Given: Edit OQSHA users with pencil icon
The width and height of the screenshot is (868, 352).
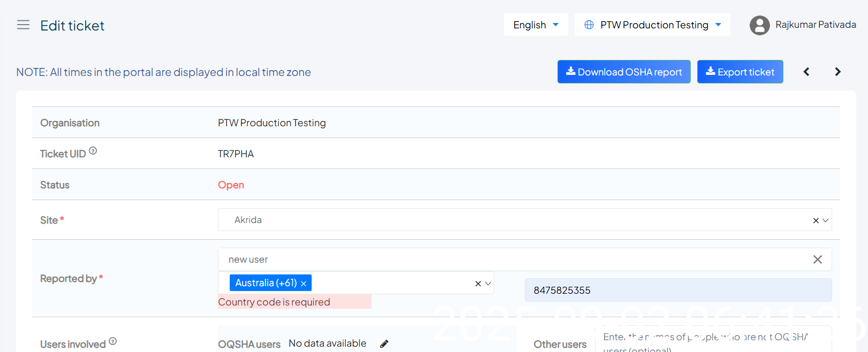Looking at the screenshot, I should 384,344.
